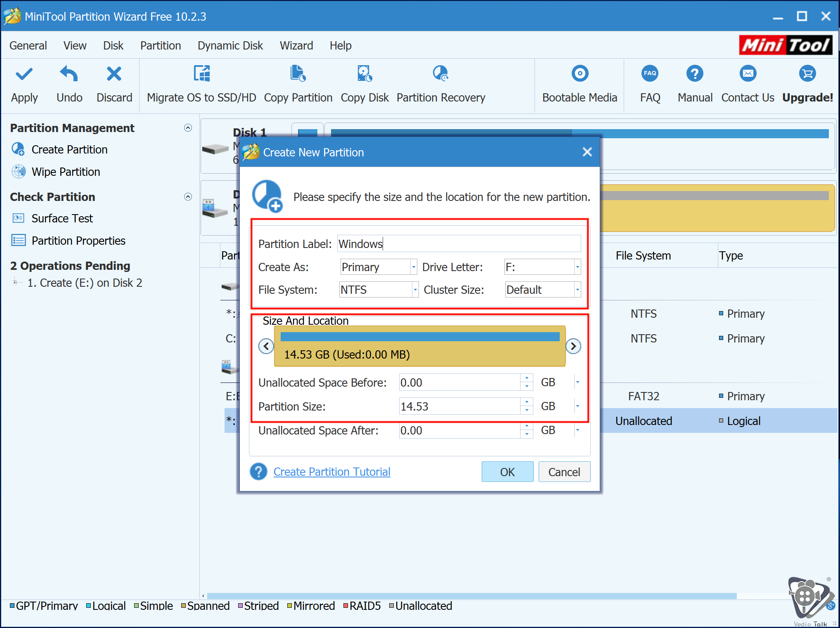The width and height of the screenshot is (840, 628).
Task: Click the Undo arrow icon
Action: (x=69, y=74)
